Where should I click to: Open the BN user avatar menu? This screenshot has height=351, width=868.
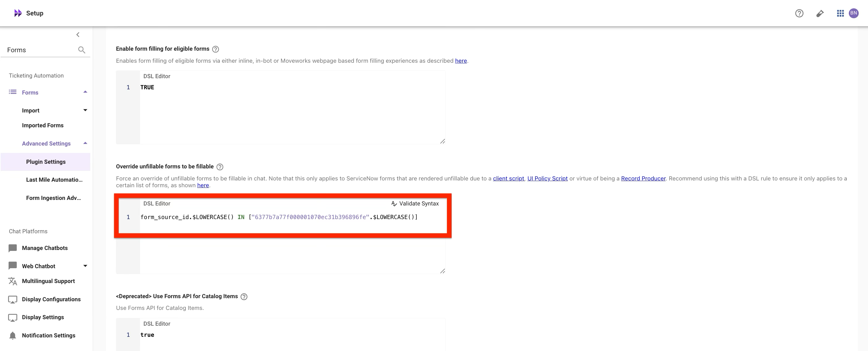(x=853, y=13)
